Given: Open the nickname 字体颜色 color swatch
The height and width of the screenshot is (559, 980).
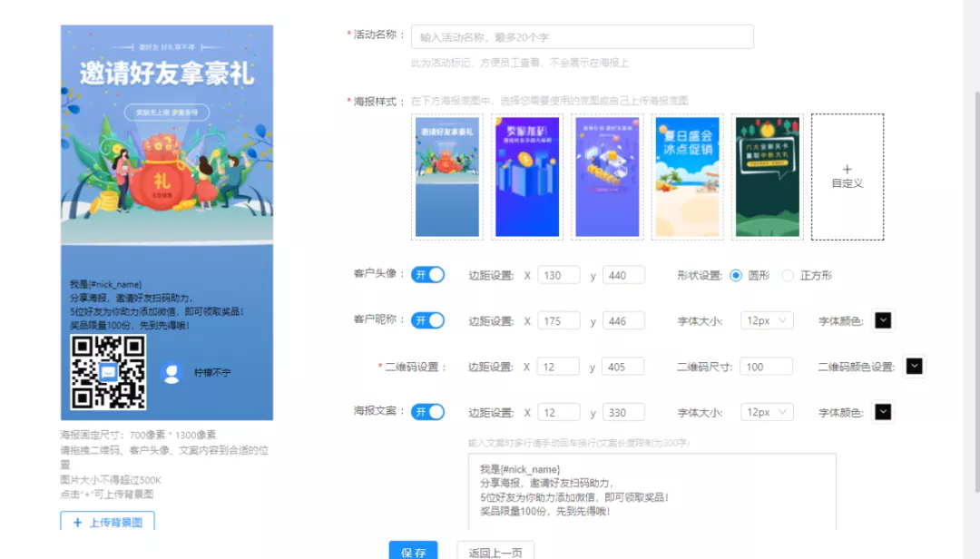Looking at the screenshot, I should (x=883, y=320).
